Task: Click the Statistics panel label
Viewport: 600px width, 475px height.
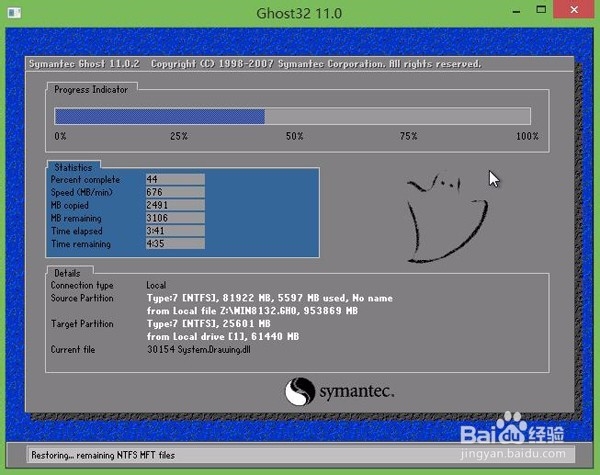Action: [73, 167]
